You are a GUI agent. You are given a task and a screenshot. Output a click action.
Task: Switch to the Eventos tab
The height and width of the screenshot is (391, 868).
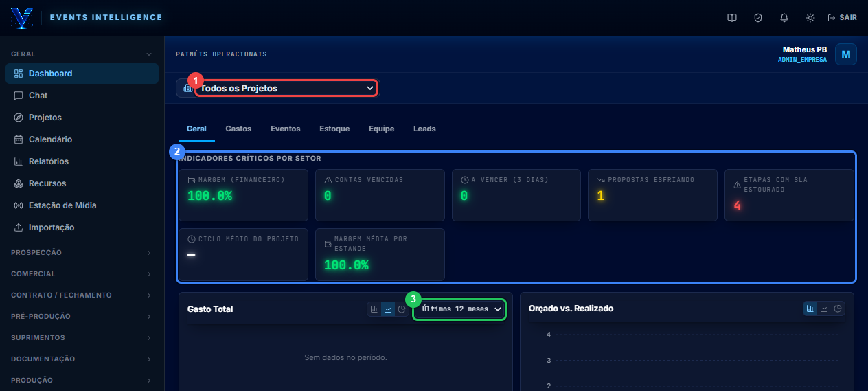click(x=285, y=129)
